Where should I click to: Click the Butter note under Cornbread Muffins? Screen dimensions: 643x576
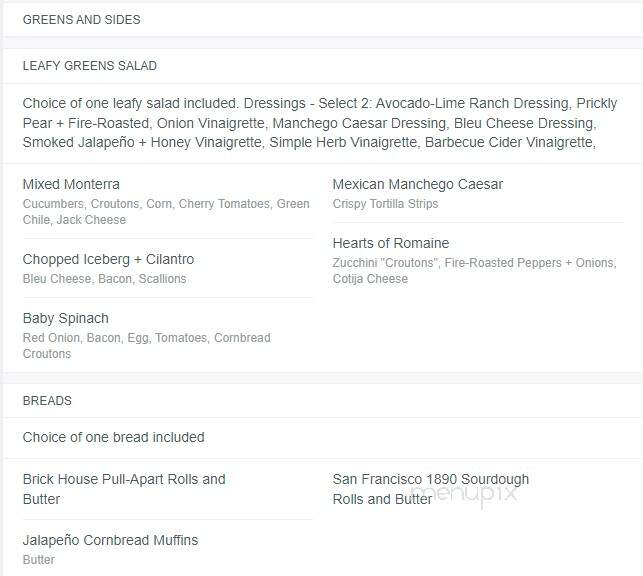click(39, 560)
